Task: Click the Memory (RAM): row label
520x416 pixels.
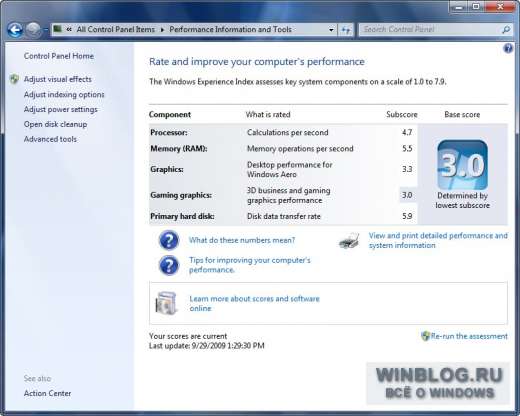Action: 179,148
